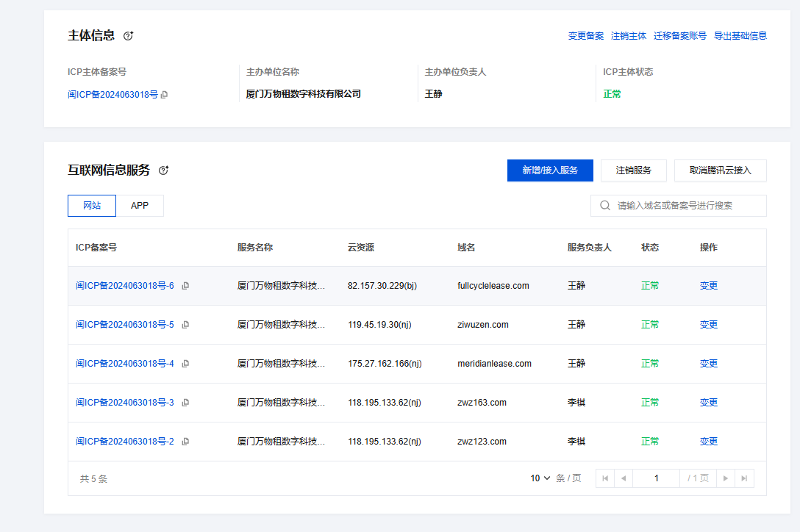Viewport: 800px width, 532px height.
Task: Click the 李棋 name in zwz123.com row
Action: pyautogui.click(x=576, y=442)
